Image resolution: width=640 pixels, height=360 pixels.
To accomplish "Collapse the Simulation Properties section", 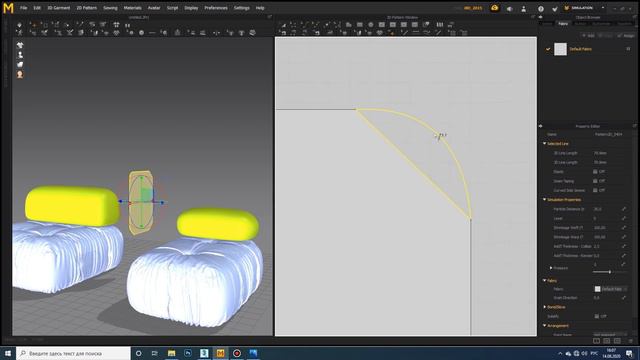I will coord(544,200).
